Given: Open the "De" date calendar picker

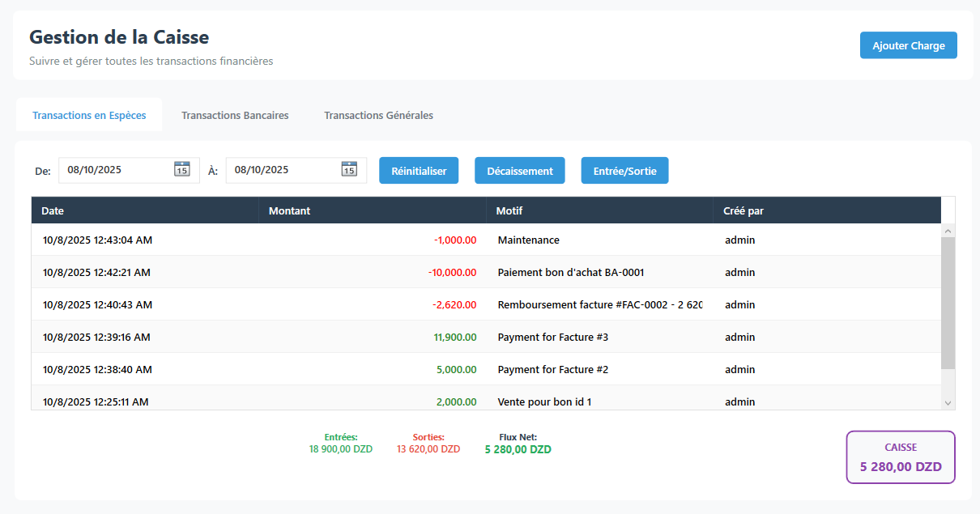Looking at the screenshot, I should click(x=182, y=170).
